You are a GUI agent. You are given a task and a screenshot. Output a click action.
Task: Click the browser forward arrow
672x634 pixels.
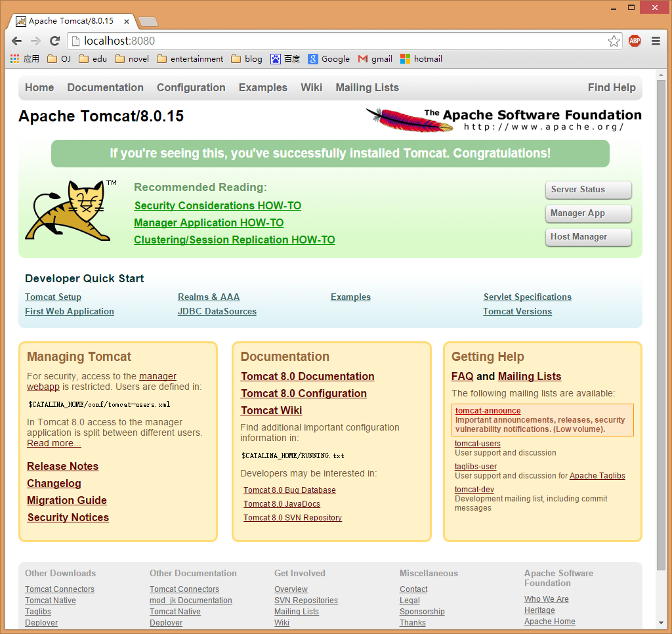tap(35, 41)
